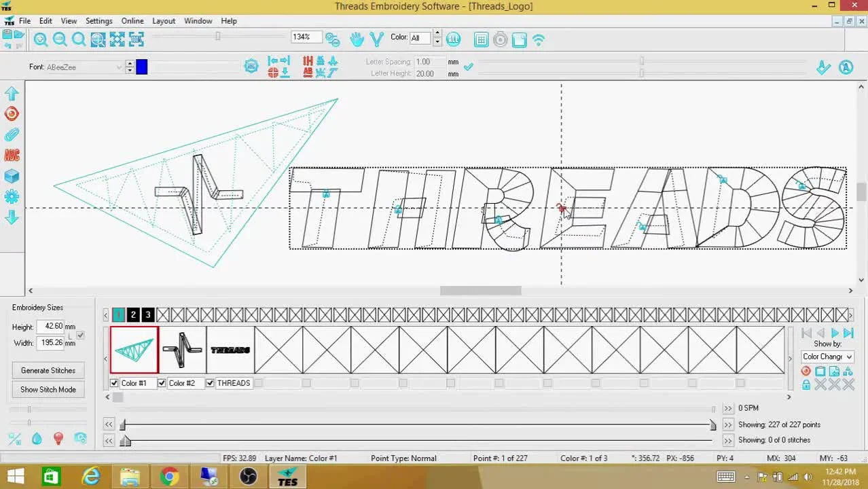The image size is (868, 489).
Task: Select the Zoom In magnifier tool
Action: click(41, 39)
